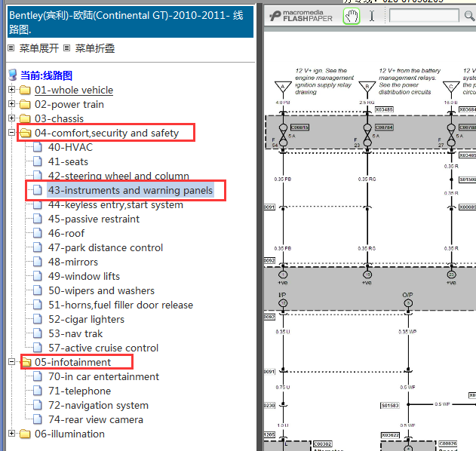
Task: Expand the 06-illumination folder
Action: pos(11,434)
